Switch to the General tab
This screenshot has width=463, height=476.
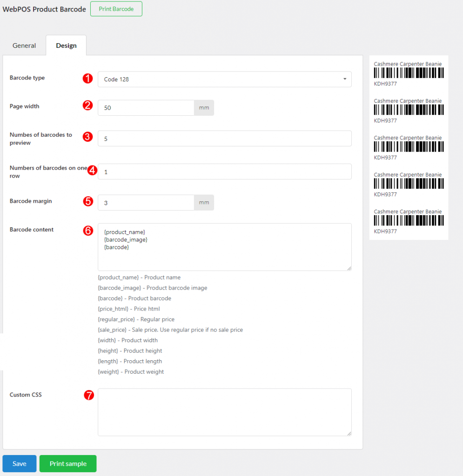coord(24,45)
